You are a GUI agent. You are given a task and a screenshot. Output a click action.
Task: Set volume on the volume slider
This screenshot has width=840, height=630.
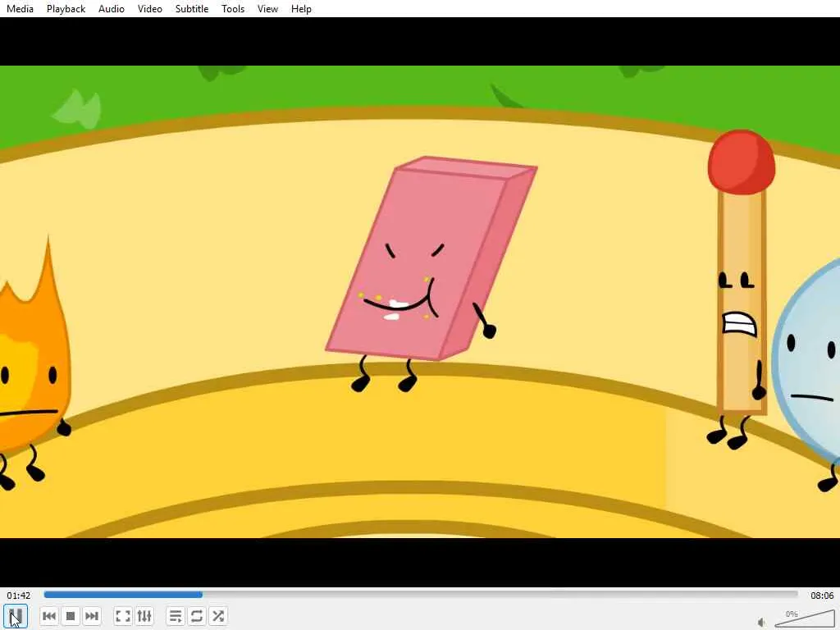click(805, 619)
